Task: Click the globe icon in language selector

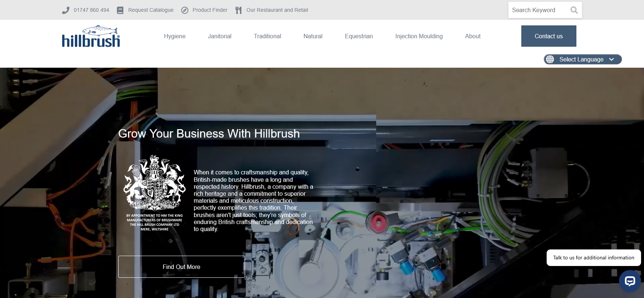Action: pyautogui.click(x=550, y=59)
